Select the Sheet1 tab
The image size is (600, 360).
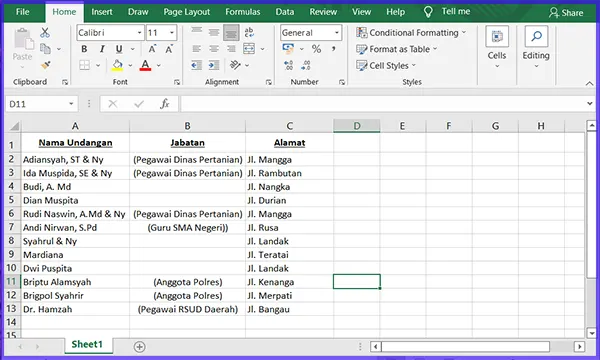[87, 344]
